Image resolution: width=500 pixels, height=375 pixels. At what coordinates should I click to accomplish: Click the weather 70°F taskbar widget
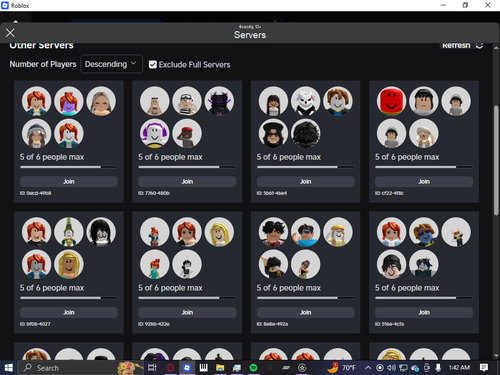pos(341,368)
